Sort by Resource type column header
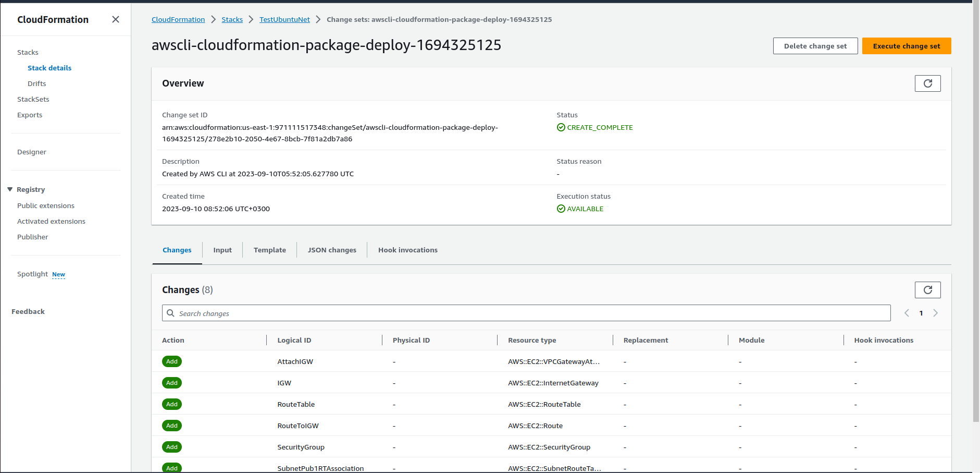This screenshot has height=473, width=980. [532, 340]
